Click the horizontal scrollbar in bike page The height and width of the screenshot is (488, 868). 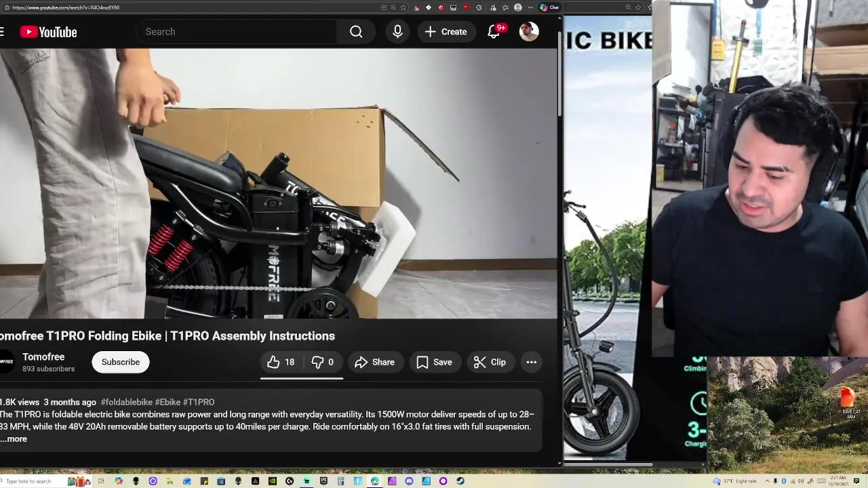(x=608, y=464)
